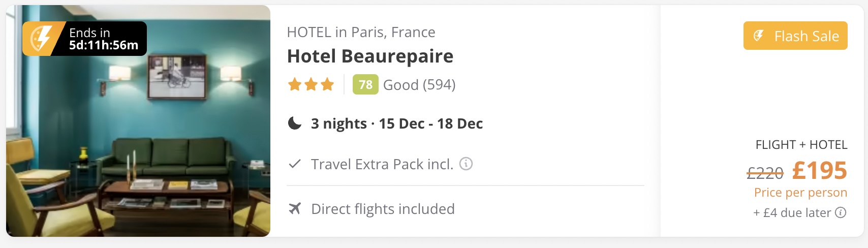Click the Flash Sale button

795,36
